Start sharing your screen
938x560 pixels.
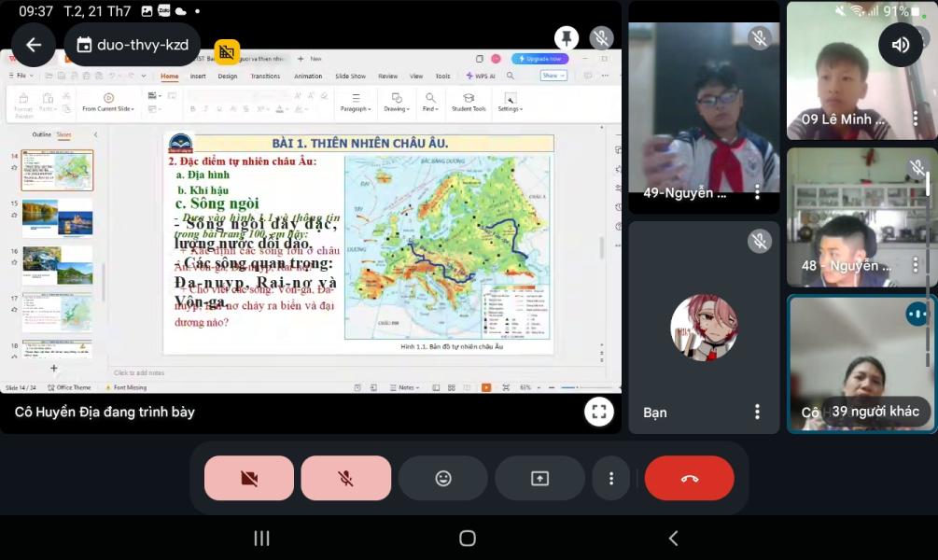[x=539, y=478]
